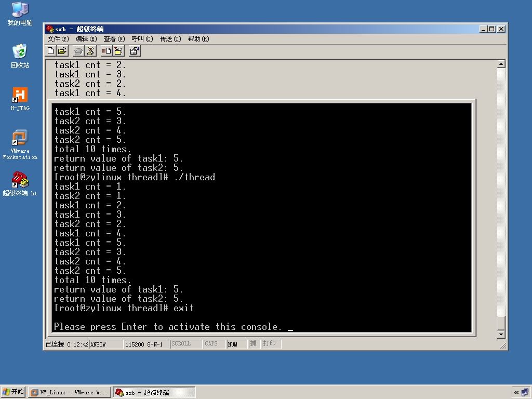Click the ANSIW emulation status entry
The width and height of the screenshot is (532, 399).
105,344
